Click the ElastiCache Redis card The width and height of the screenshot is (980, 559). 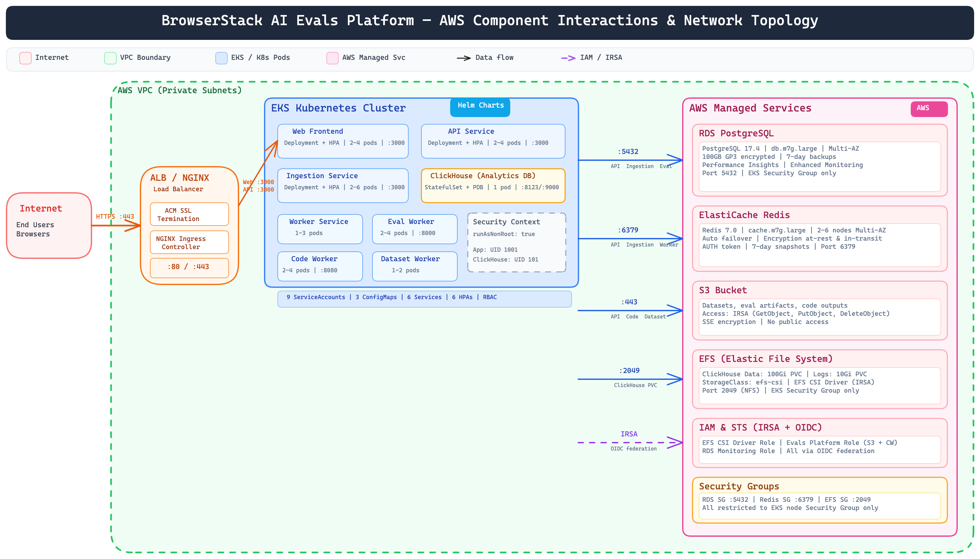820,238
